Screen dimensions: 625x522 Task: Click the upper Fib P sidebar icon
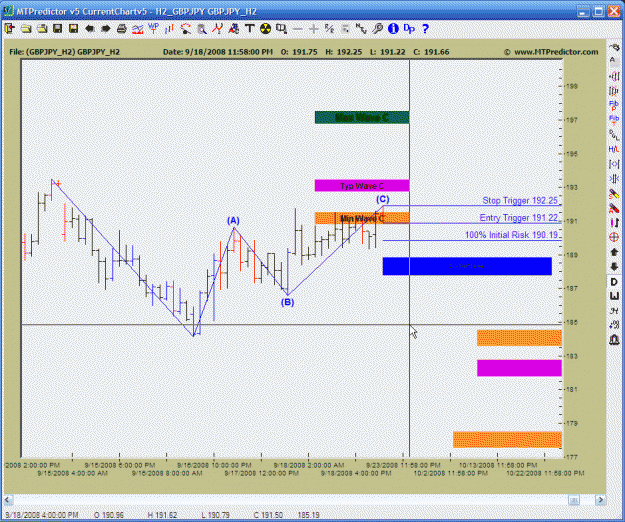tap(614, 105)
